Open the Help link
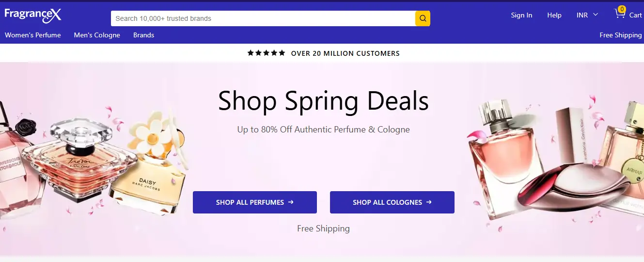 pos(554,15)
